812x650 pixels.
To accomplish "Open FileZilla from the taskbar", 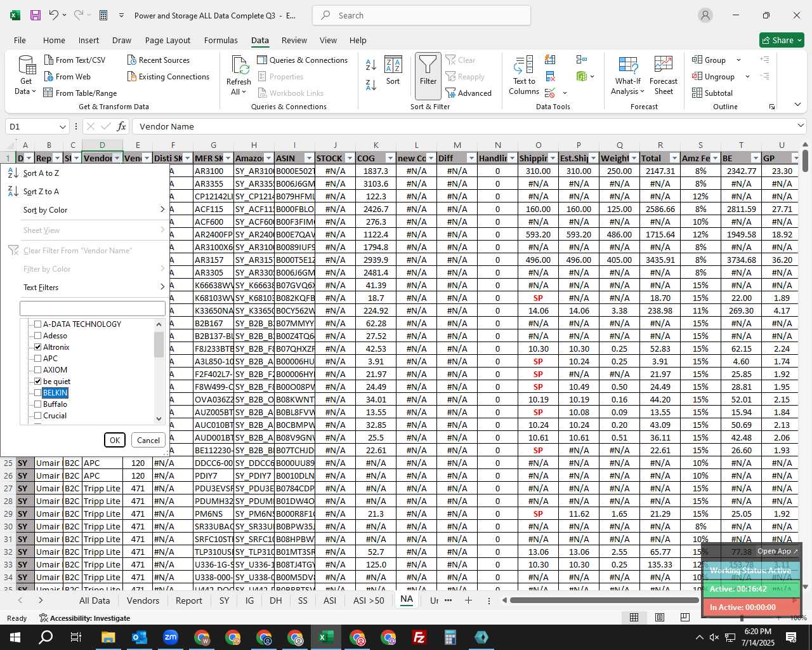I will coord(419,637).
